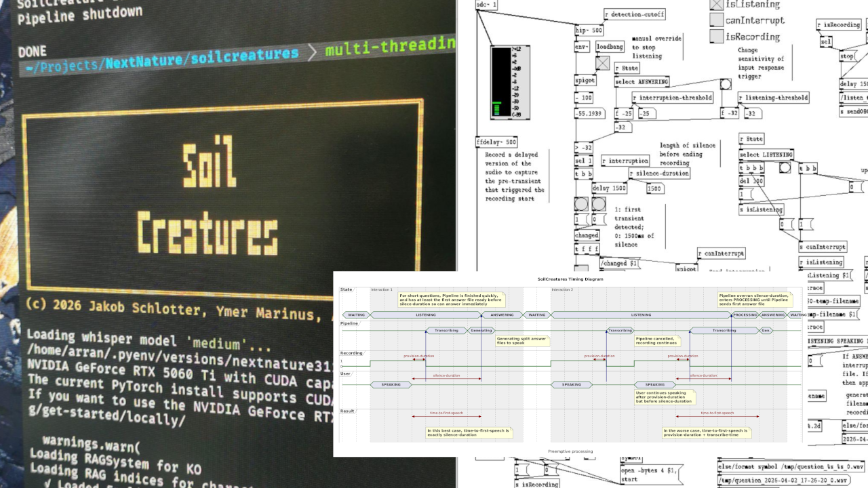Viewport: 868px width, 488px height.
Task: Select the s canInterrupt object
Action: point(823,247)
